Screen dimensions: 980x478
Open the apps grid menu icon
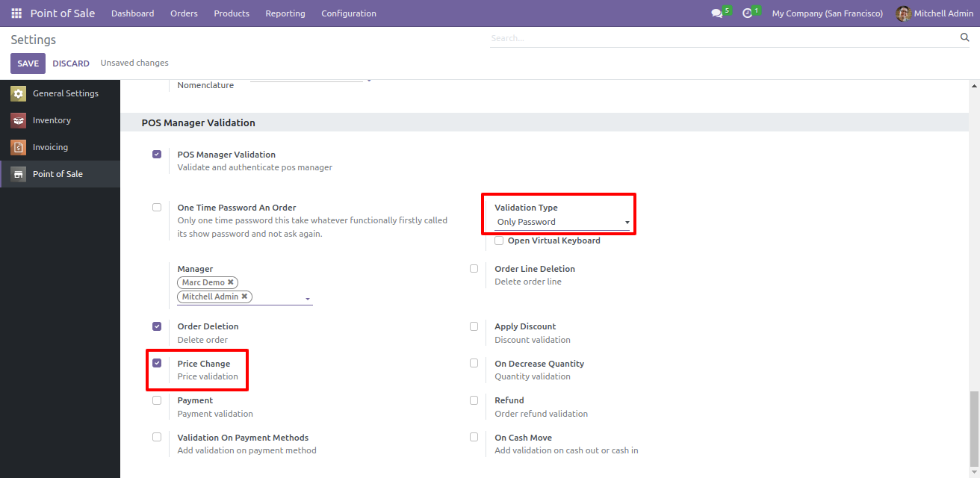pyautogui.click(x=16, y=13)
